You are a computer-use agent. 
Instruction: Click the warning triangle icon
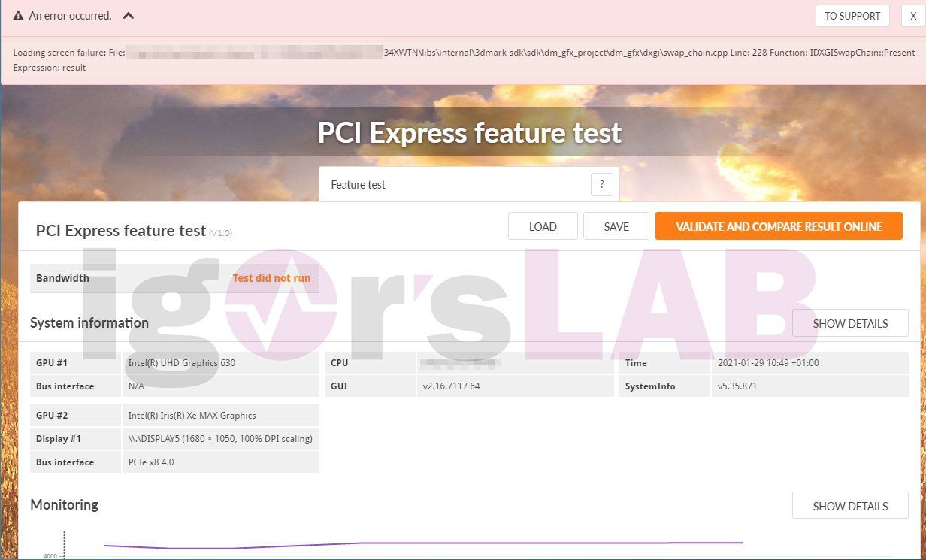pos(19,15)
